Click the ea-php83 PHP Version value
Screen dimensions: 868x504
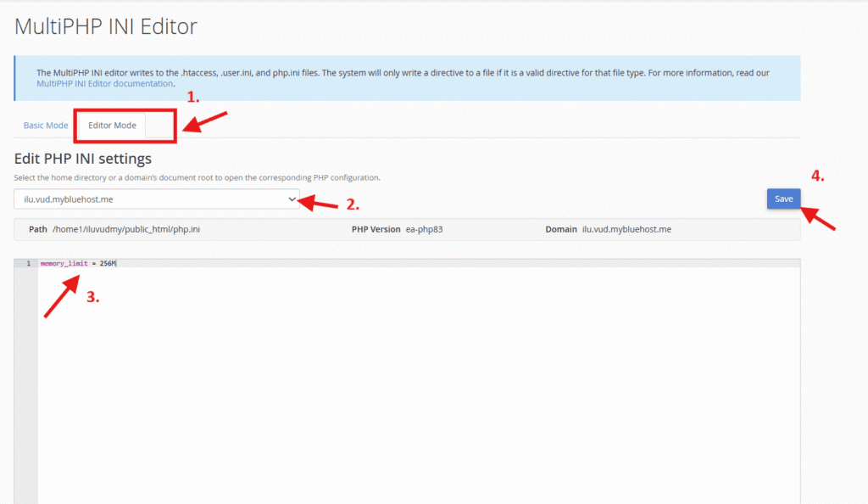click(x=424, y=229)
